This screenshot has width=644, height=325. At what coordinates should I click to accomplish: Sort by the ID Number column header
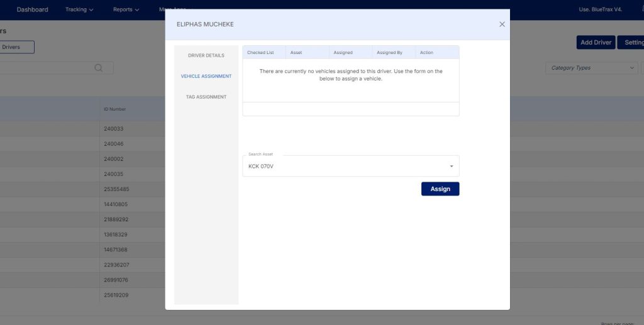point(115,109)
